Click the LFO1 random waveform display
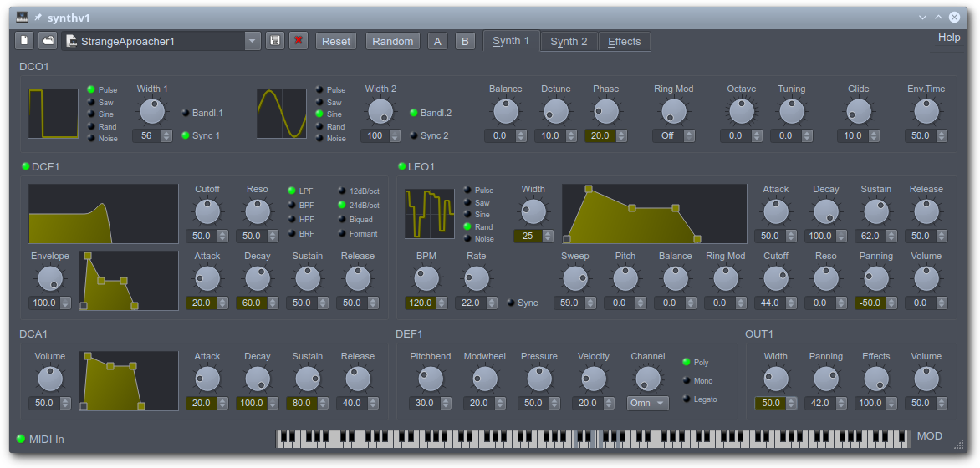This screenshot has width=980, height=468. (430, 213)
